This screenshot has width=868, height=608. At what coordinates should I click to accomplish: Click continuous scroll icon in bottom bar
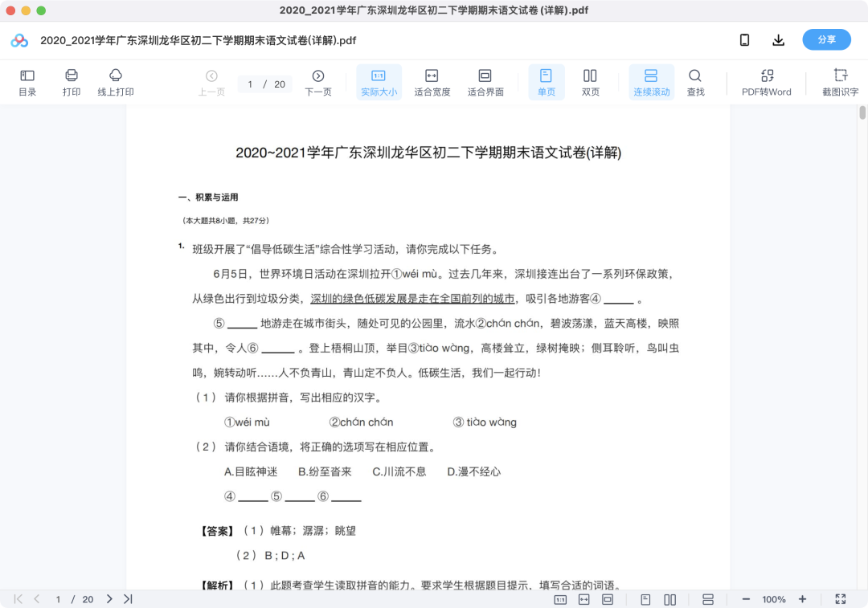[x=708, y=599]
